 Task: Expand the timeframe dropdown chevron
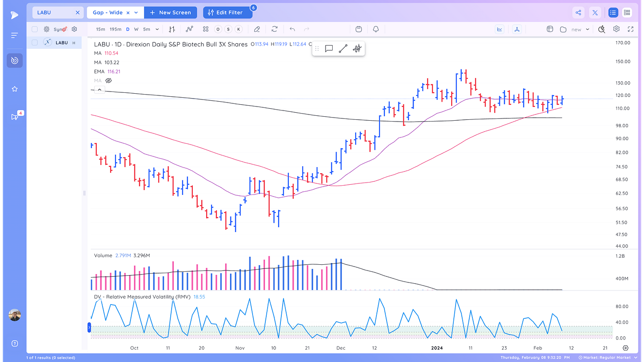(157, 29)
